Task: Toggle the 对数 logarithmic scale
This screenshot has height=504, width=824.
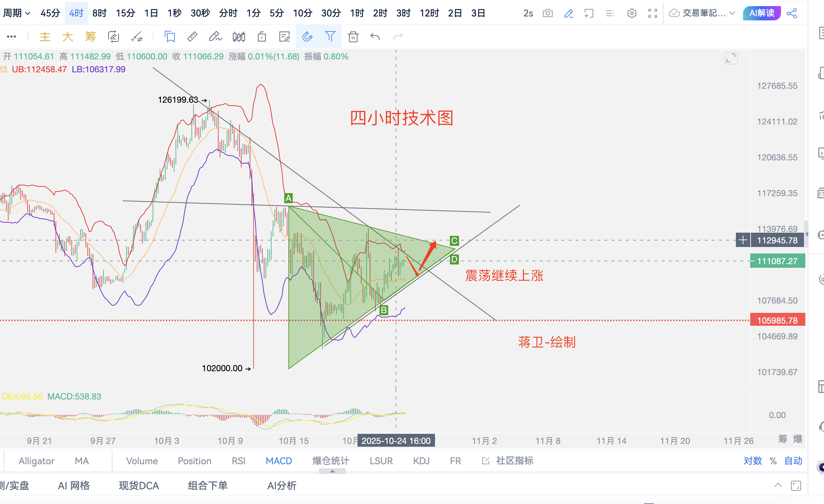Action: tap(753, 461)
